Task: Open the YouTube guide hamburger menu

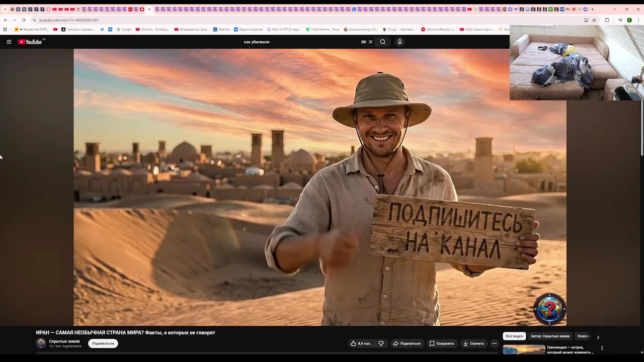Action: coord(9,42)
